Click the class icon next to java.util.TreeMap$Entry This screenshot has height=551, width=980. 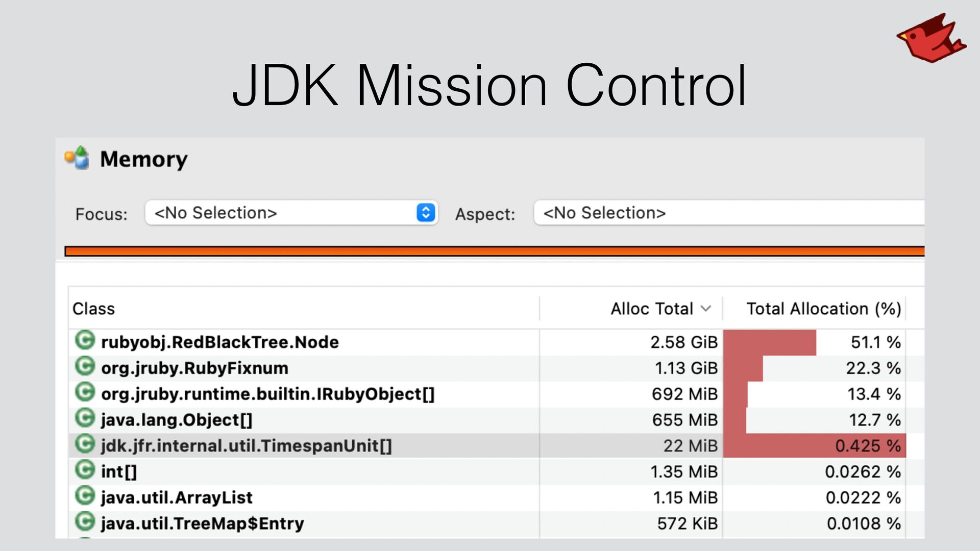coord(85,522)
